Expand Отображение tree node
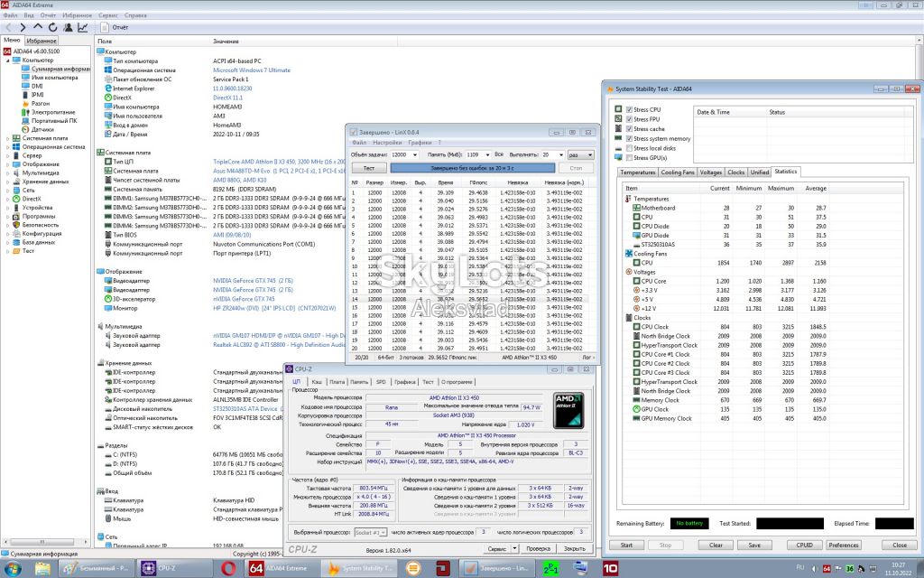 pos(7,164)
